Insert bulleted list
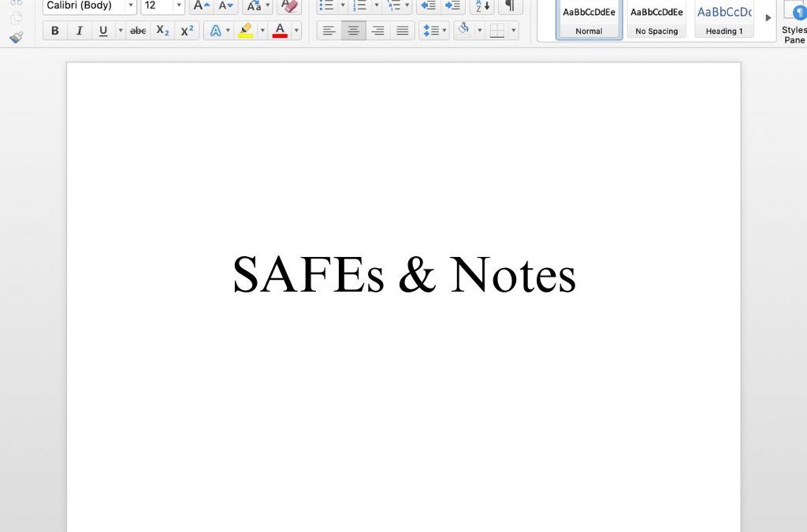 coord(327,6)
